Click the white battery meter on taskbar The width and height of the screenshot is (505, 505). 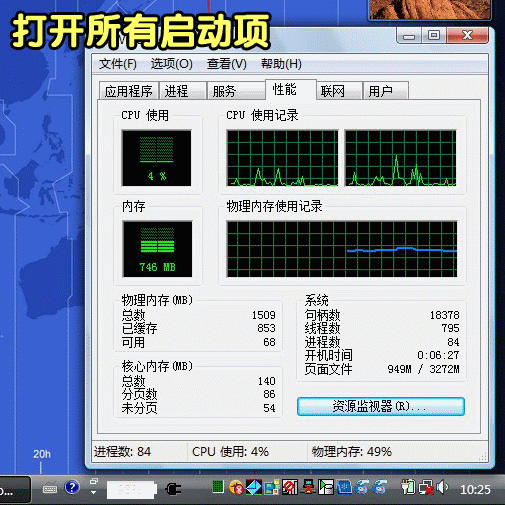point(132,490)
